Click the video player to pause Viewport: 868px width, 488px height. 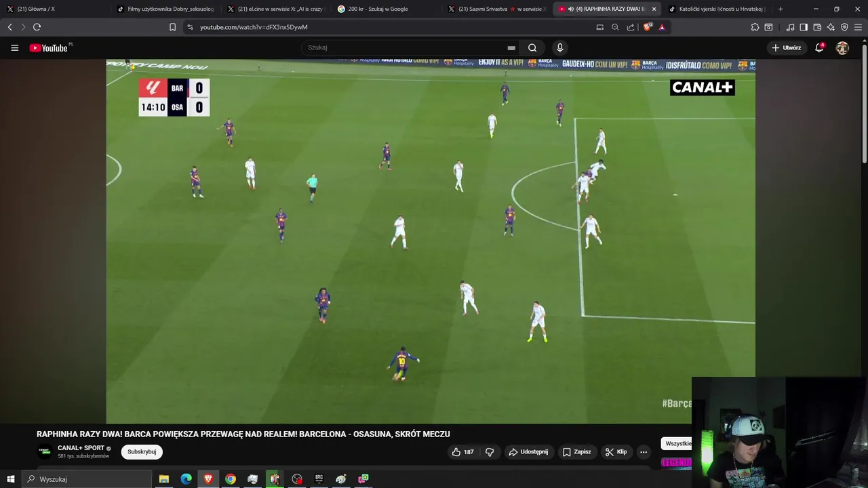(x=431, y=241)
